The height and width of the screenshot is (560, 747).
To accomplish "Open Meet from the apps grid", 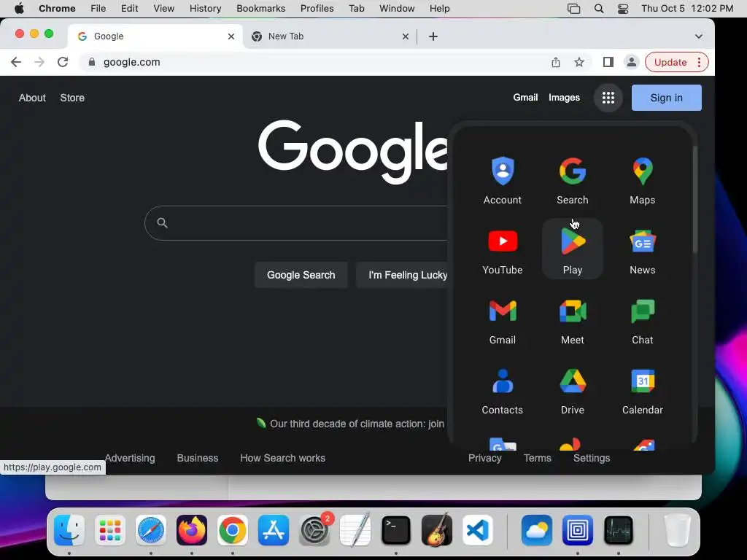I will pos(572,319).
